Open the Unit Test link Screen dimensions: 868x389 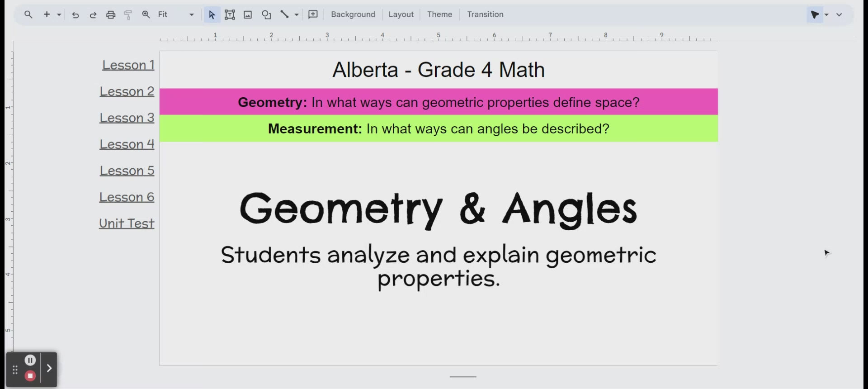pyautogui.click(x=127, y=223)
